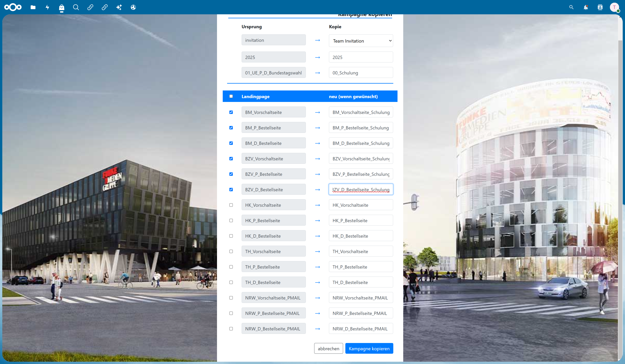Open the shopping bag app icon
The image size is (625, 364).
tap(62, 7)
